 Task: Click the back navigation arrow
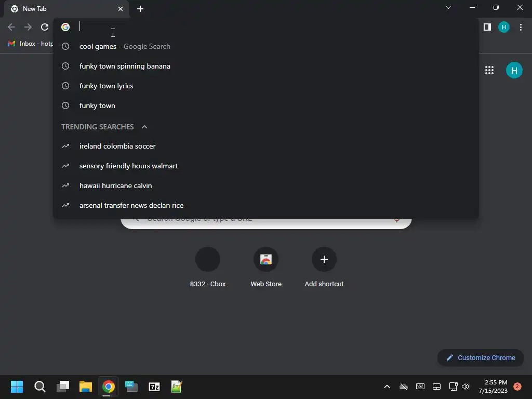click(x=11, y=27)
